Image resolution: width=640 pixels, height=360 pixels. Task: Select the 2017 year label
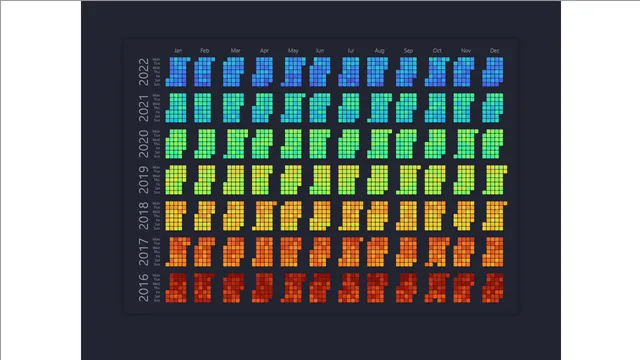(x=144, y=252)
